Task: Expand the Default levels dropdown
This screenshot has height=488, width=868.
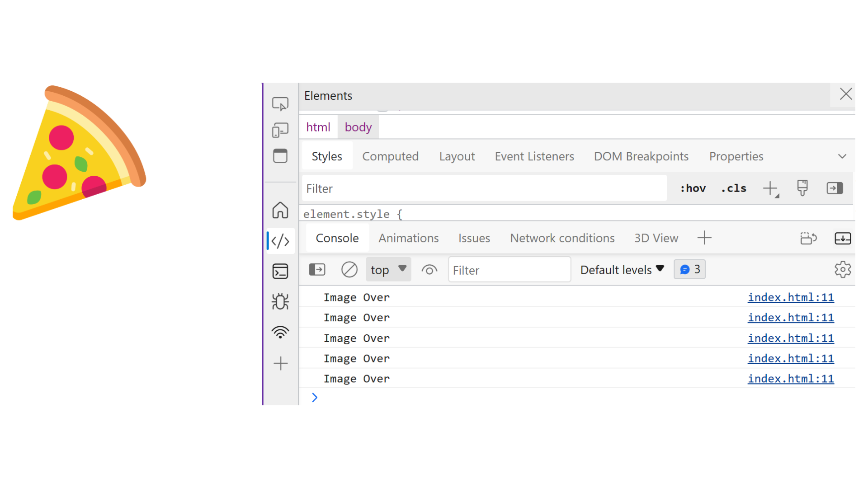Action: click(x=623, y=269)
